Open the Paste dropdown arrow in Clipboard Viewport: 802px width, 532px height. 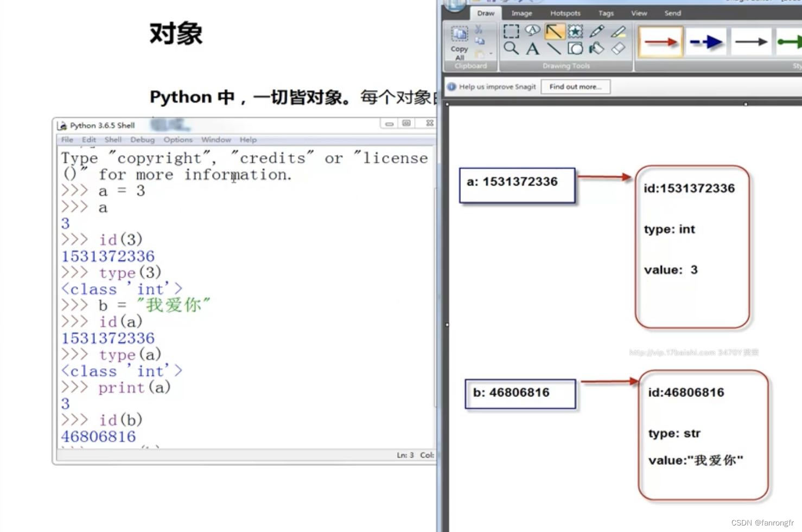491,54
